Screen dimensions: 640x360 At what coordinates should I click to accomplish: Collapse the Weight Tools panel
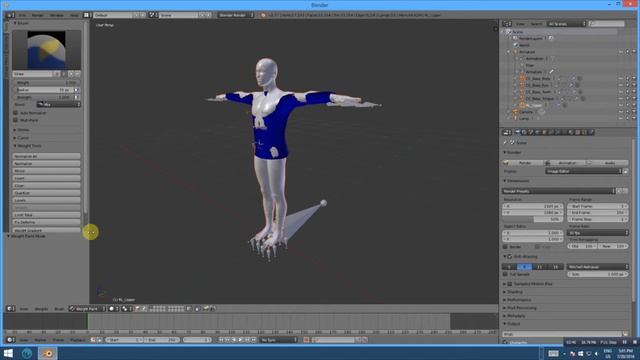[27, 146]
